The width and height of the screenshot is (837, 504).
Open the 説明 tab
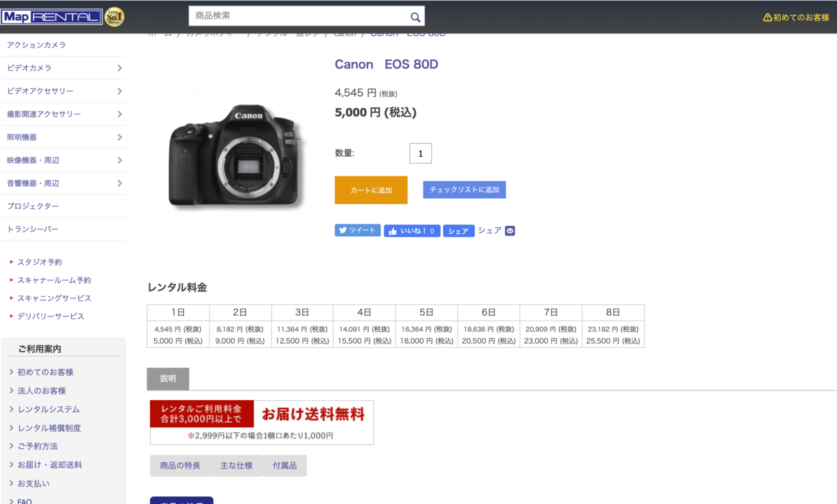[168, 379]
